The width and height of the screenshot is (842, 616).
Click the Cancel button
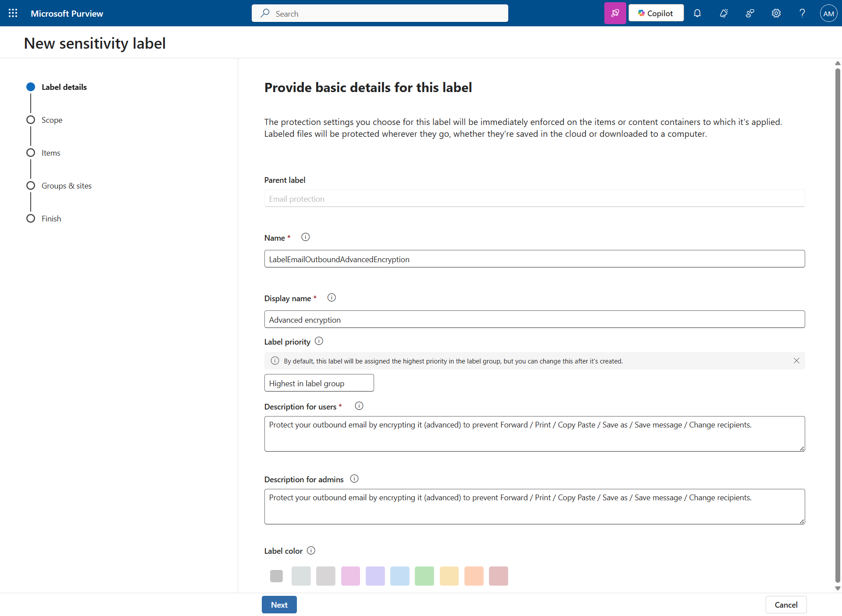pos(786,605)
